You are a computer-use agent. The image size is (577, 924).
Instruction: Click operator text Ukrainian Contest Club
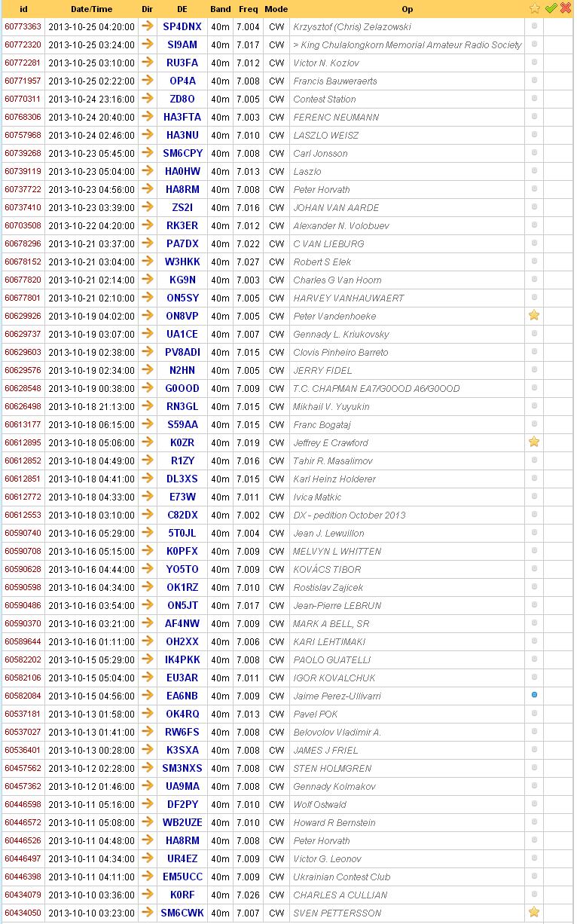tap(342, 877)
